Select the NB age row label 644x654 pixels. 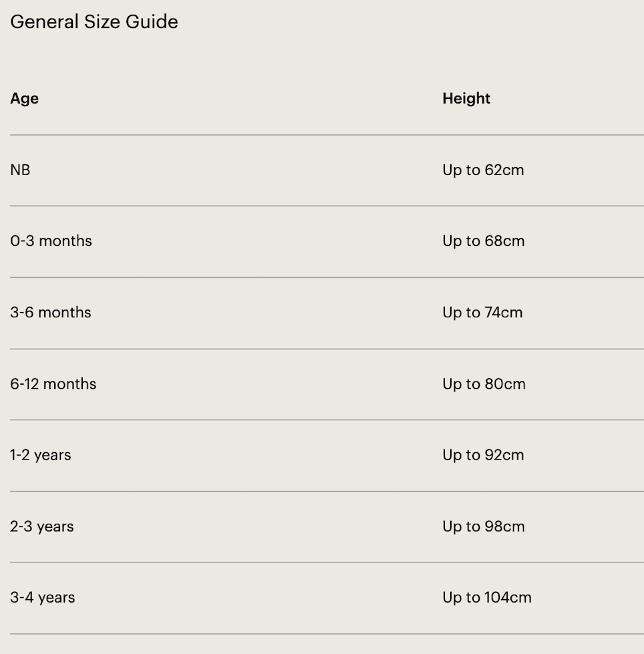tap(20, 170)
